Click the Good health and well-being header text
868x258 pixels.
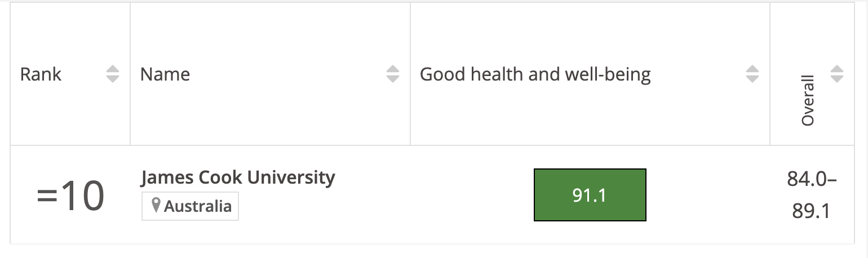click(x=535, y=74)
